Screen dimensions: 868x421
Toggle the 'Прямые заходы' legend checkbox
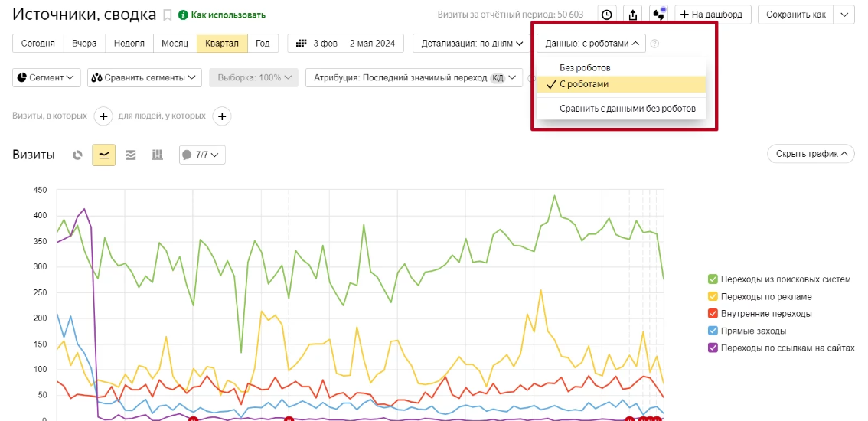point(713,331)
